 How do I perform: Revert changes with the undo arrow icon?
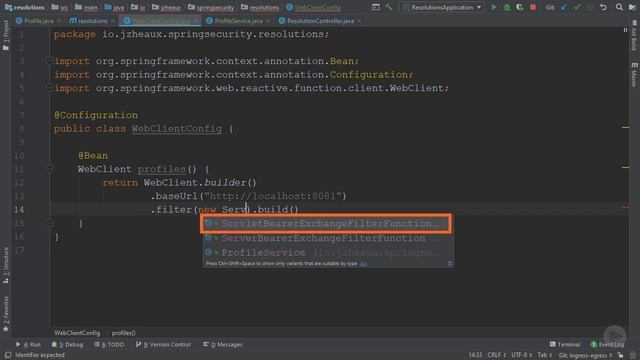(x=603, y=7)
